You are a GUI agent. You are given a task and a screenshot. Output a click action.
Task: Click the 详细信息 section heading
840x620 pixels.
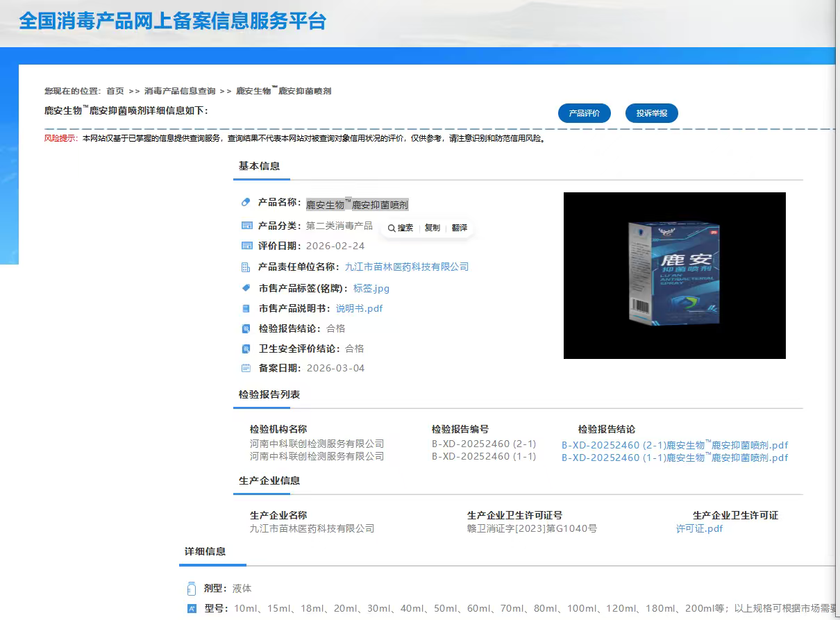click(x=205, y=551)
